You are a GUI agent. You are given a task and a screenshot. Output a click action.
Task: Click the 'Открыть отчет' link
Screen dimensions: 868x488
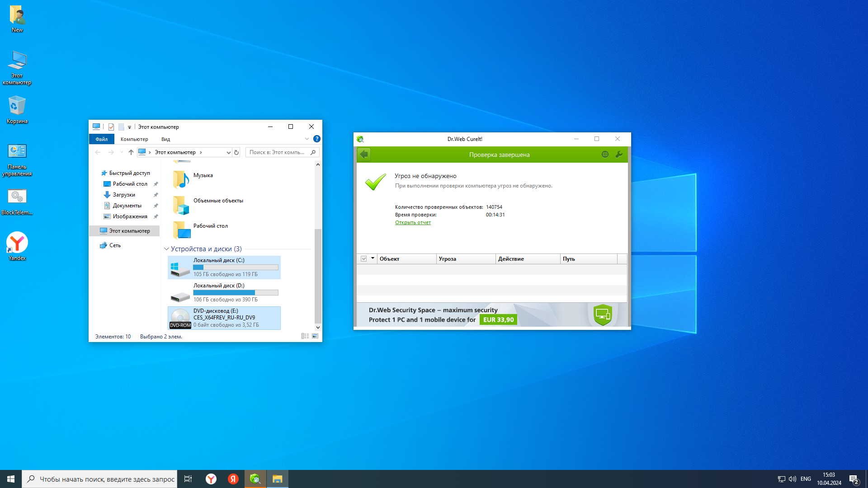[x=413, y=222]
